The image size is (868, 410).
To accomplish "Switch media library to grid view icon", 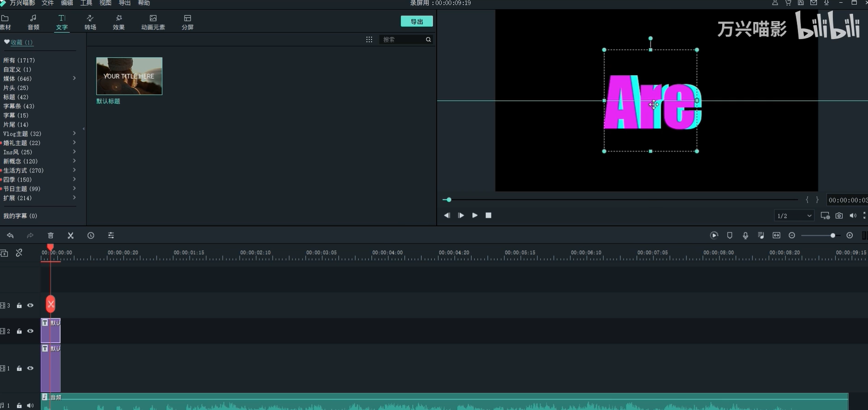I will [x=369, y=40].
